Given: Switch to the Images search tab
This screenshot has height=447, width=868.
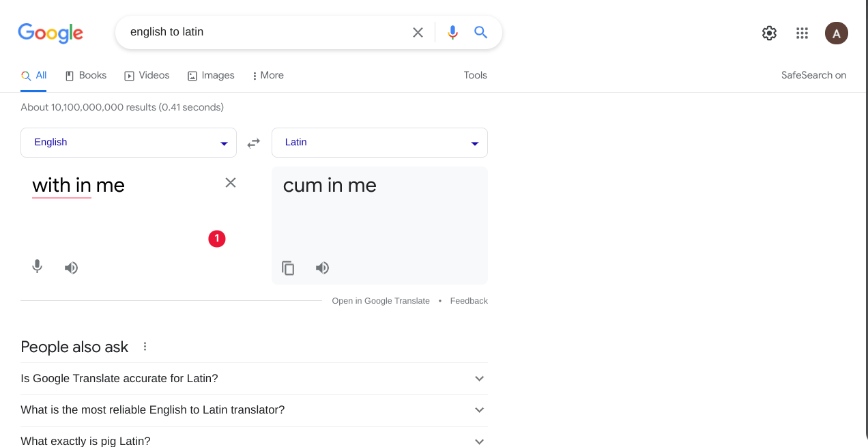Looking at the screenshot, I should pyautogui.click(x=211, y=75).
